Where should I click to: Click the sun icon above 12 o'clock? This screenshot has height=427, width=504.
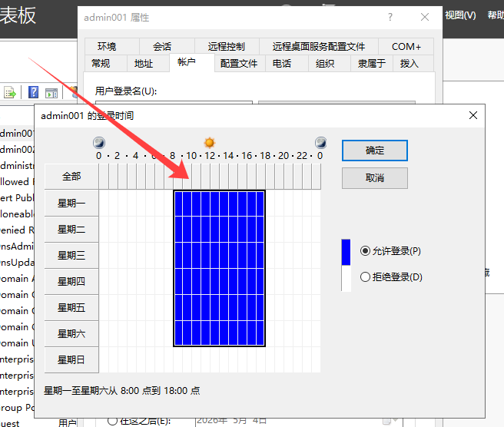pos(209,143)
